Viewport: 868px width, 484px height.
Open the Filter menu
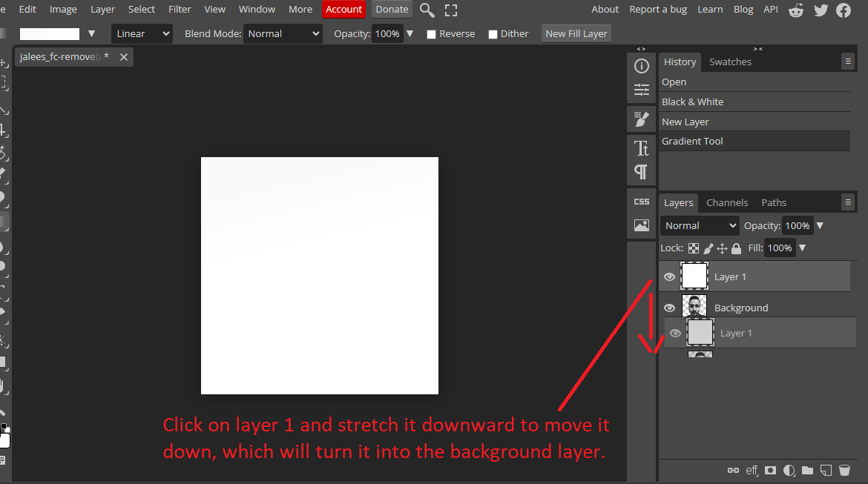tap(180, 10)
